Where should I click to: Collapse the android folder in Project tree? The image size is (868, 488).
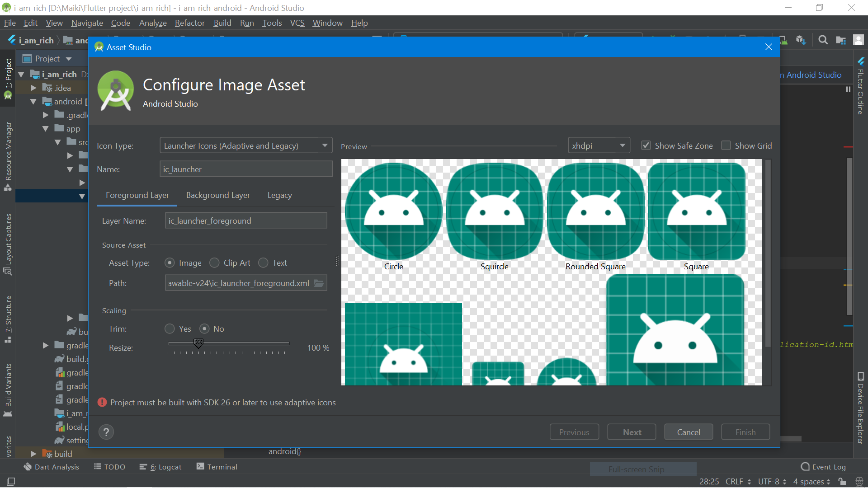coord(33,102)
